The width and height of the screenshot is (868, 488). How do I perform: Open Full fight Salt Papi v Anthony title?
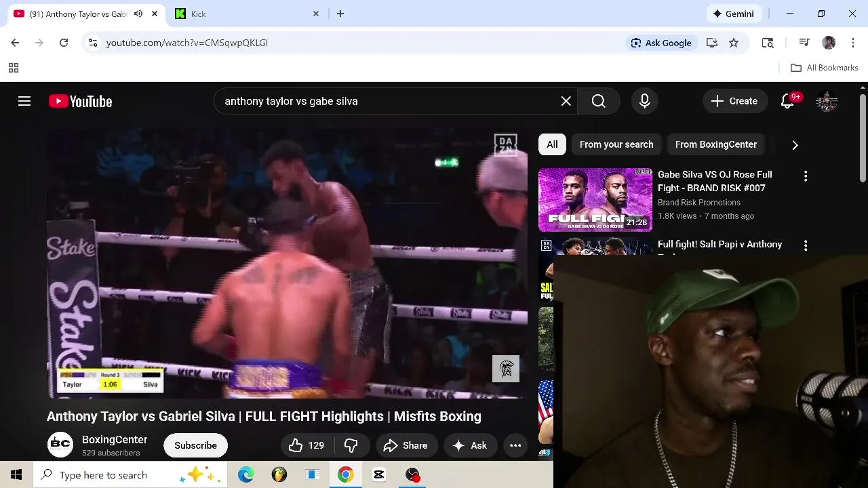click(719, 245)
